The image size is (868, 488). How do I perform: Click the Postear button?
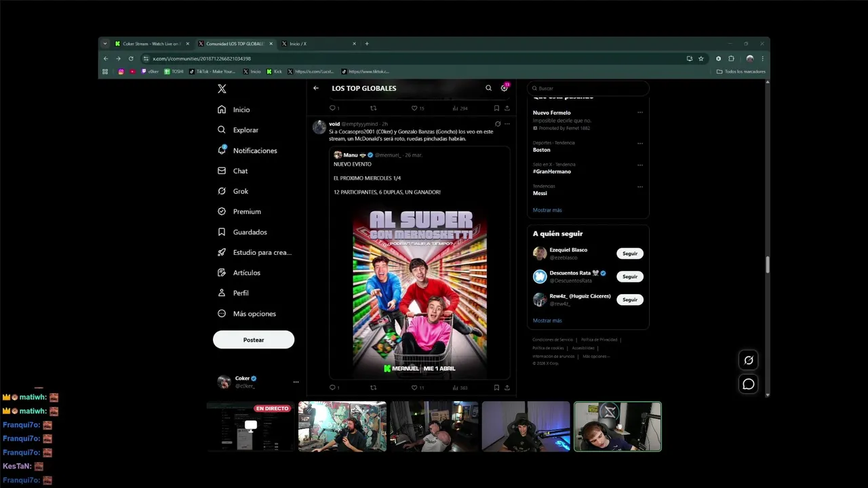tap(254, 340)
